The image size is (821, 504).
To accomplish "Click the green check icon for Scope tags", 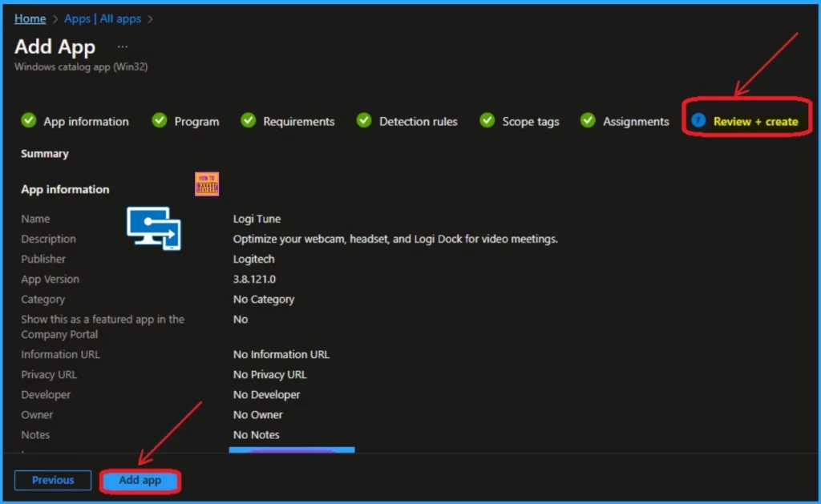I will 487,120.
